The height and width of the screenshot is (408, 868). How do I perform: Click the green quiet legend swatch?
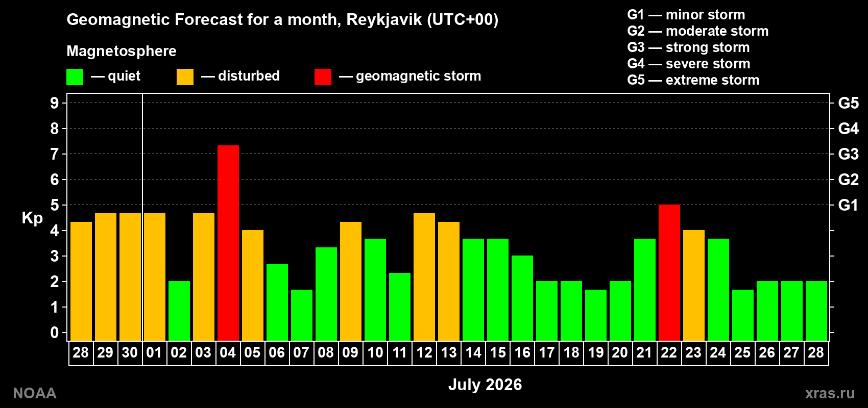click(75, 77)
